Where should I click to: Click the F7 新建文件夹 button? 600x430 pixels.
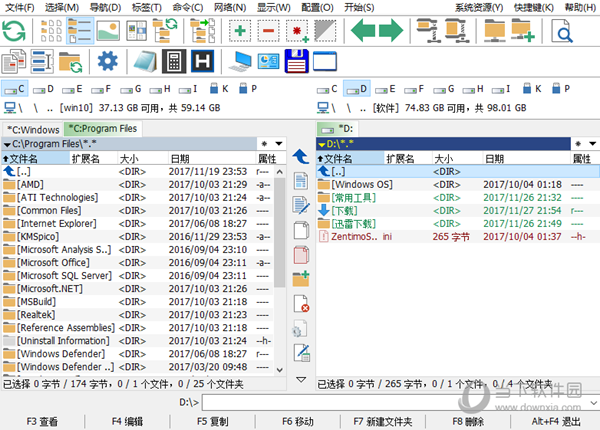click(383, 422)
